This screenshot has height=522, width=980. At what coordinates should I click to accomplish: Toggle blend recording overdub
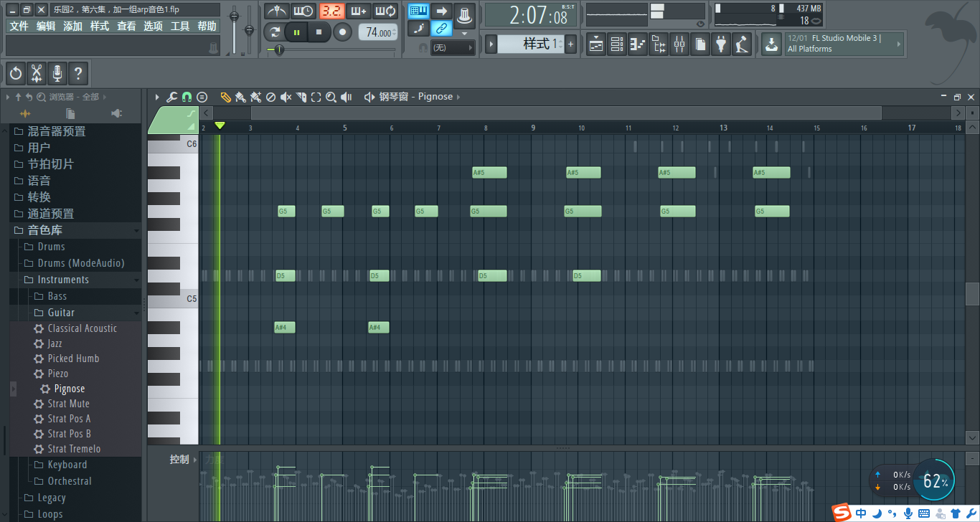pyautogui.click(x=359, y=11)
